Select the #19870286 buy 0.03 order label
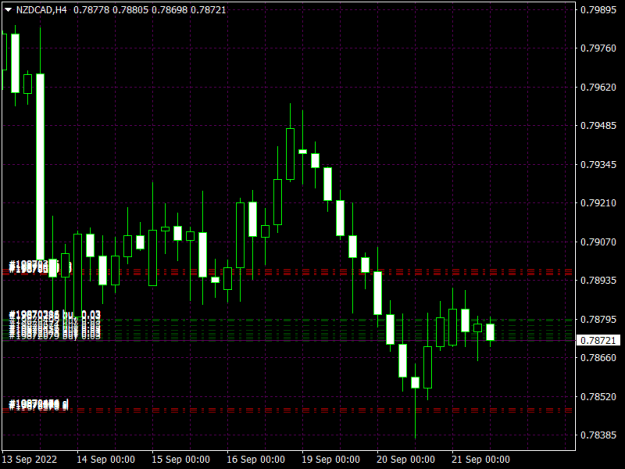 coord(55,315)
